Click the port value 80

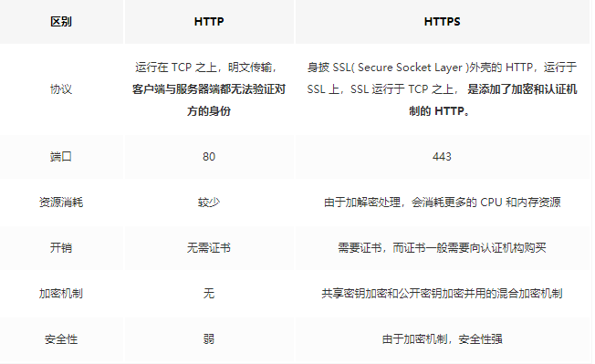pyautogui.click(x=209, y=157)
